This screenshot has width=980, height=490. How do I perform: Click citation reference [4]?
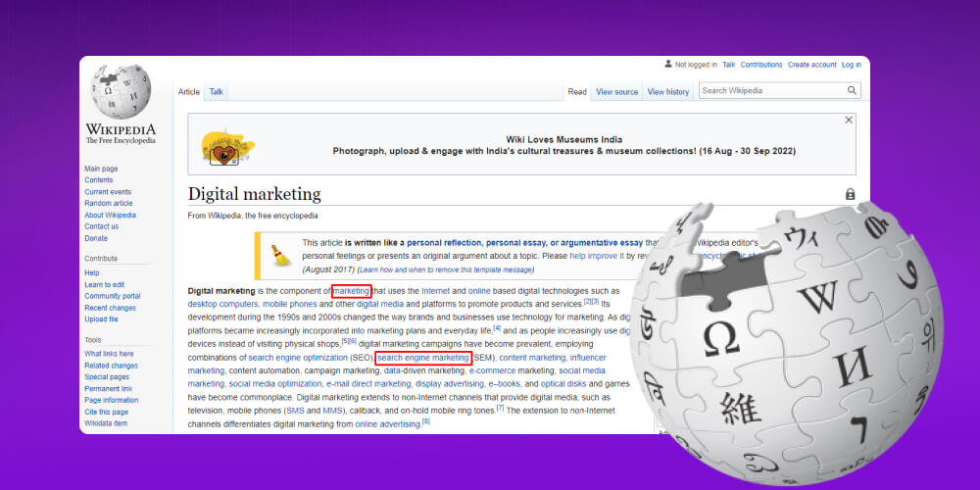497,327
